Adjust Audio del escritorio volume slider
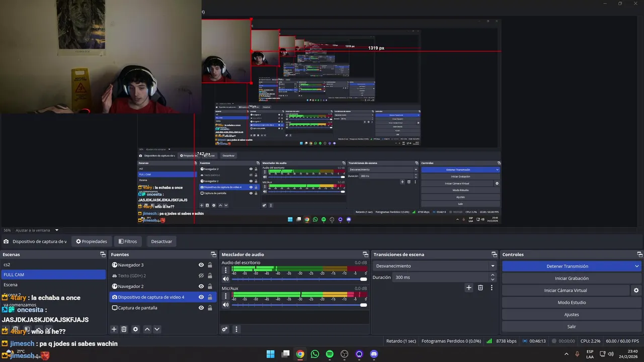The width and height of the screenshot is (644, 362). click(299, 279)
